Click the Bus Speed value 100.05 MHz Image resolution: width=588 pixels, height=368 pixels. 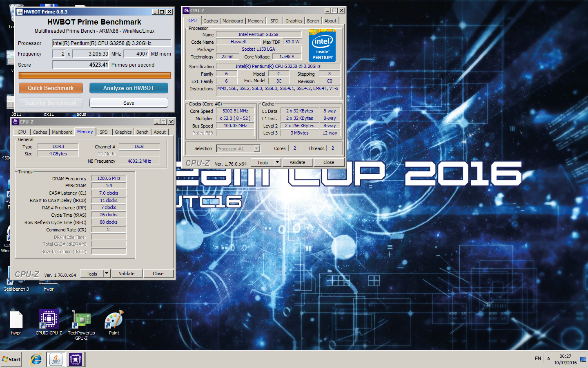(x=235, y=126)
